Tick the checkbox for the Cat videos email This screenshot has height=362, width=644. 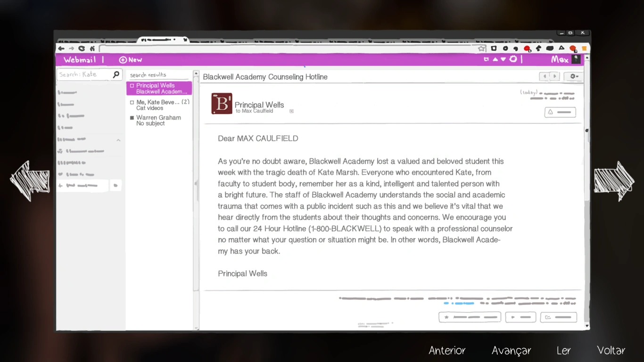[132, 102]
